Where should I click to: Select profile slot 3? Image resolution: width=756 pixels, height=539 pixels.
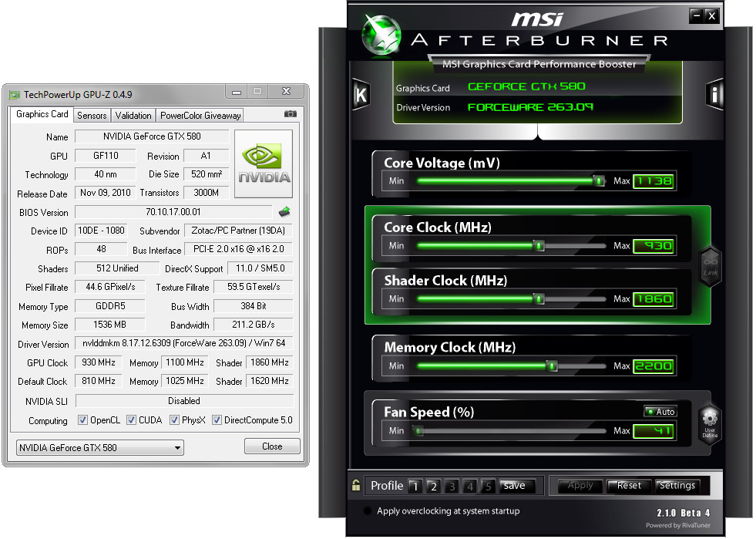452,486
